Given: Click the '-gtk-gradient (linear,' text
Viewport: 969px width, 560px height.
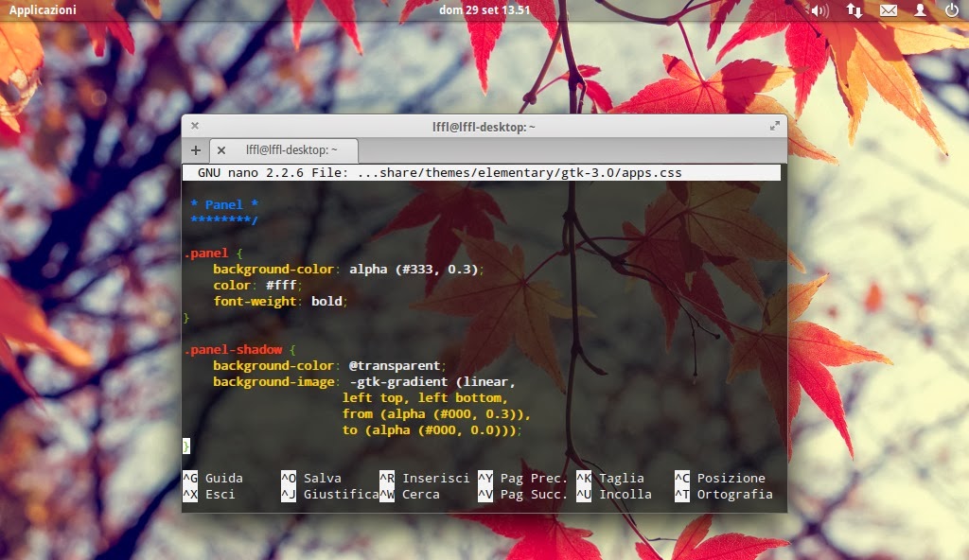Looking at the screenshot, I should [432, 381].
